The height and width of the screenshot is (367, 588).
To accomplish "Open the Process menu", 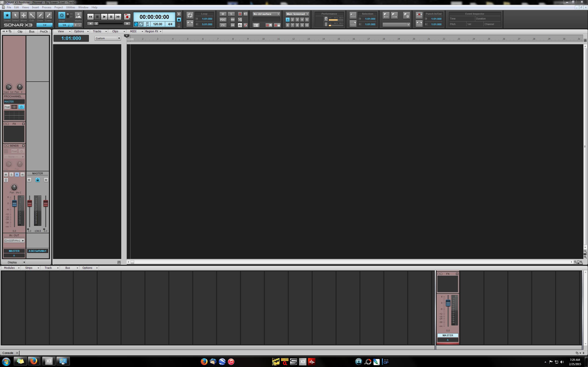I will (x=46, y=7).
